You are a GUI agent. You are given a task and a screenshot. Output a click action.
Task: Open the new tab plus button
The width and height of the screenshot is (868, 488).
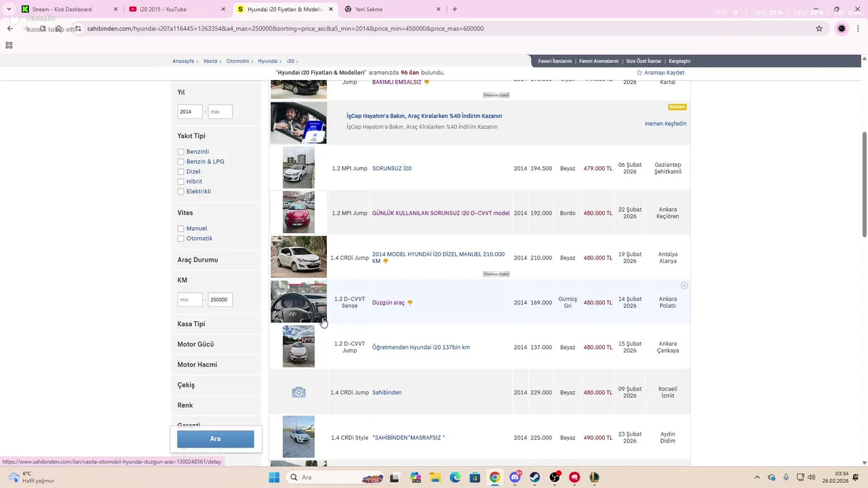(454, 9)
